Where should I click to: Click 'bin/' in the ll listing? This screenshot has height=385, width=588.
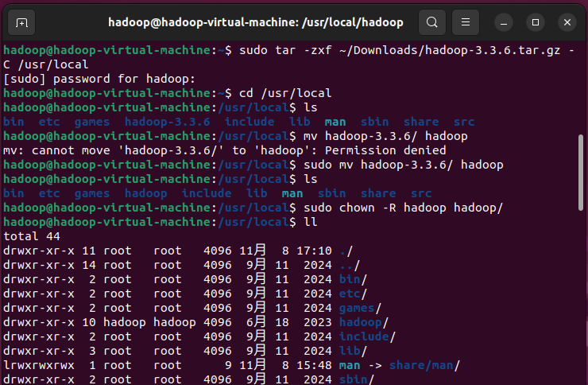(353, 279)
